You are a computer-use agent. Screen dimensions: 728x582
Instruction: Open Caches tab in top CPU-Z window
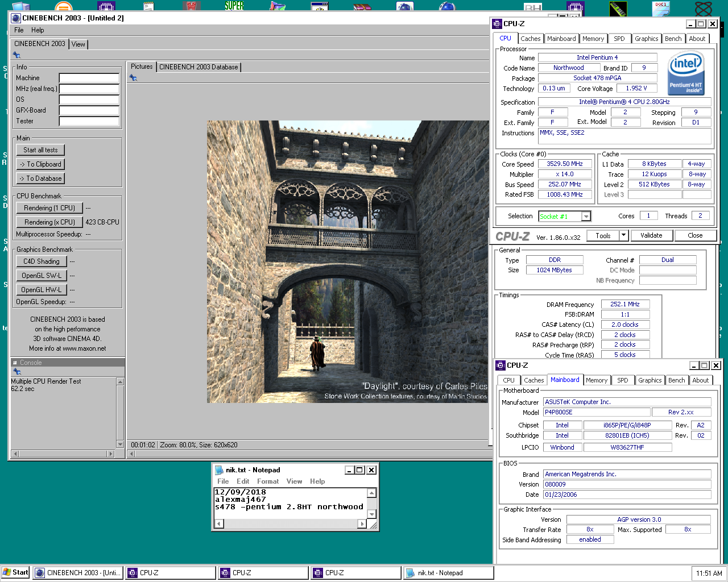(x=531, y=39)
